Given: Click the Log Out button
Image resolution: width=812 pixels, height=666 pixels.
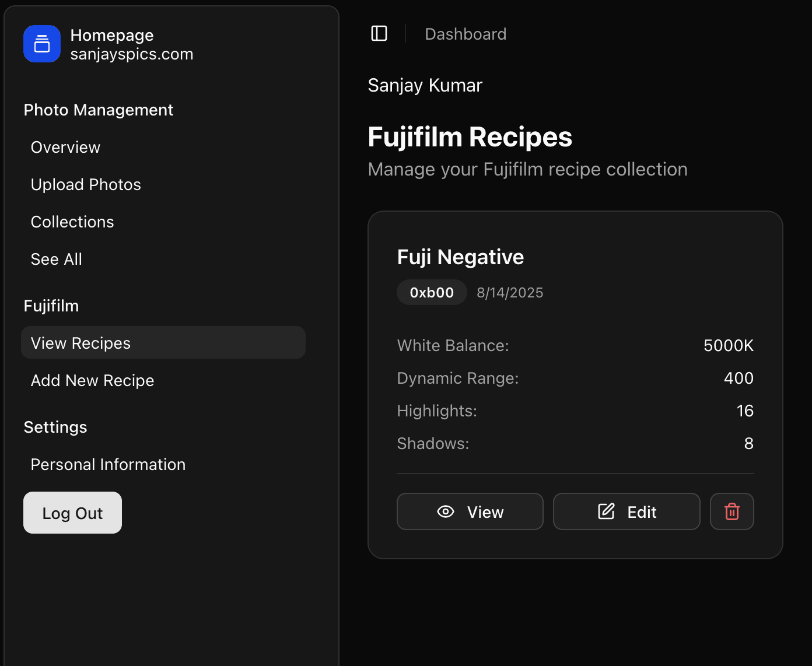Looking at the screenshot, I should click(x=72, y=513).
